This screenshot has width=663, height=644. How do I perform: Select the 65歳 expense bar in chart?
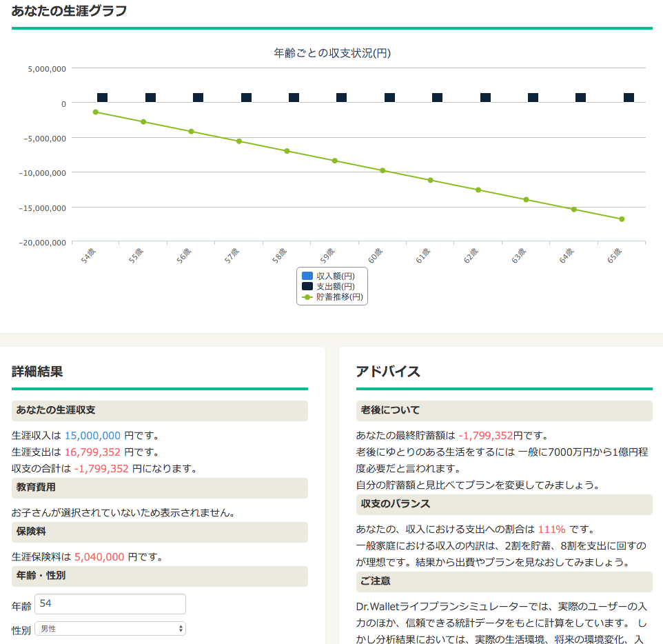(629, 98)
